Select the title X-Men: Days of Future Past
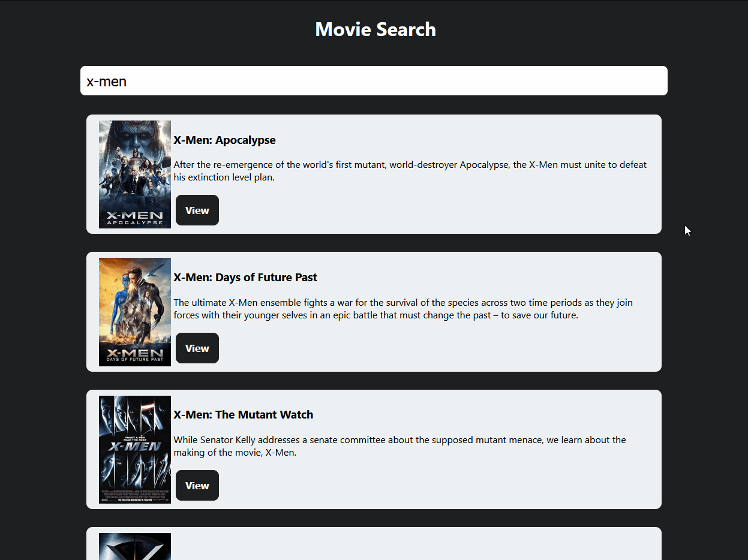This screenshot has width=748, height=560. pos(245,278)
